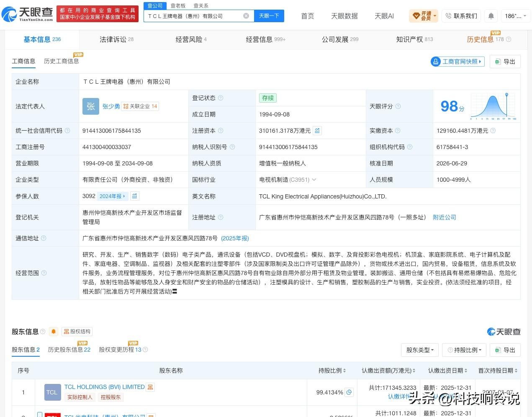Click the 导出 button in 工商信息 section

tap(505, 62)
